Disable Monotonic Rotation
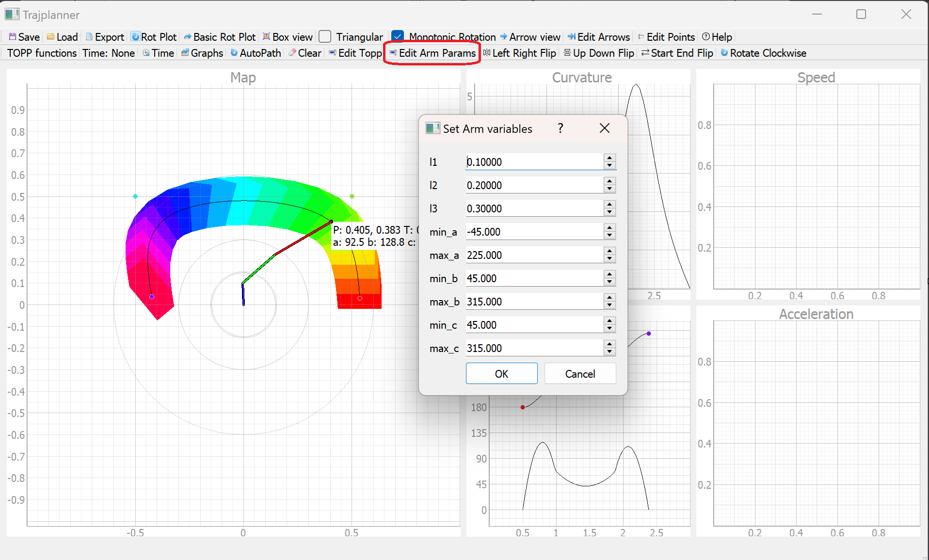The image size is (929, 560). pyautogui.click(x=398, y=36)
